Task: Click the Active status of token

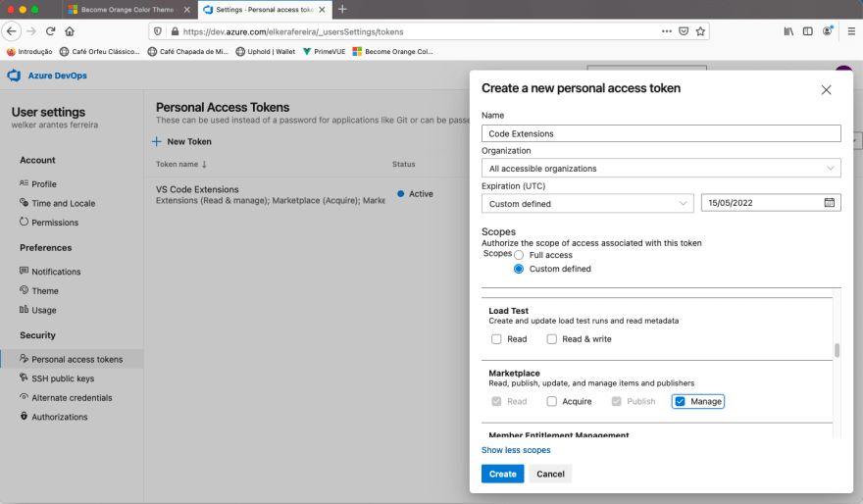Action: click(x=416, y=194)
